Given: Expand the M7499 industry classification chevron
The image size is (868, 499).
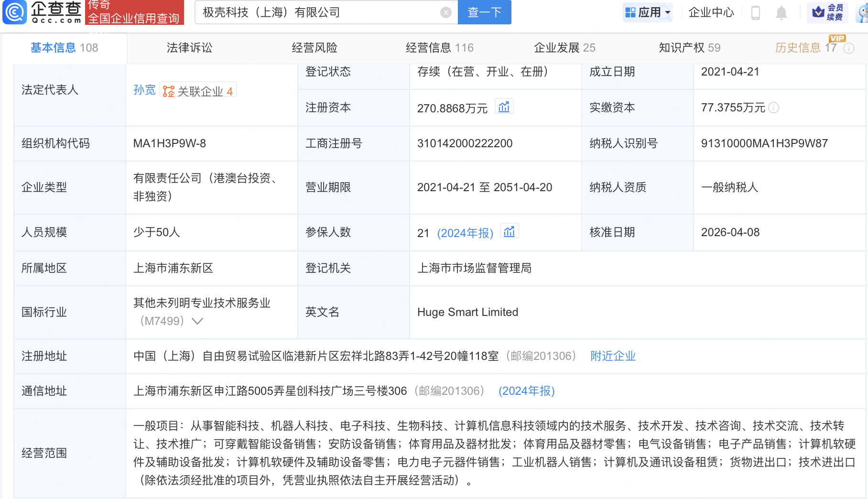Looking at the screenshot, I should click(197, 321).
